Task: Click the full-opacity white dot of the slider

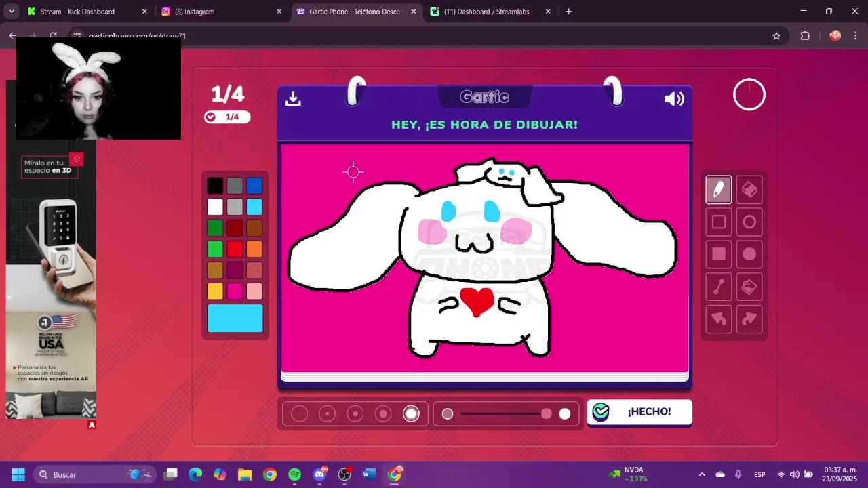Action: tap(565, 413)
